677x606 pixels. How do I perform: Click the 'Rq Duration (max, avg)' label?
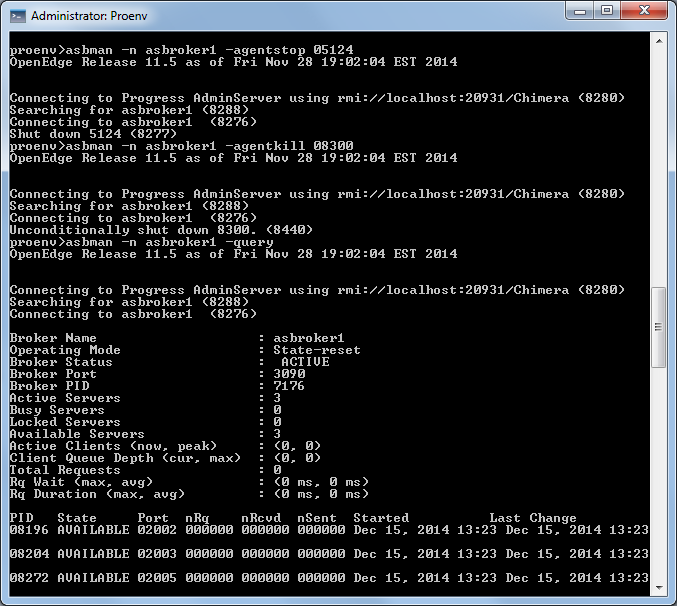point(97,494)
